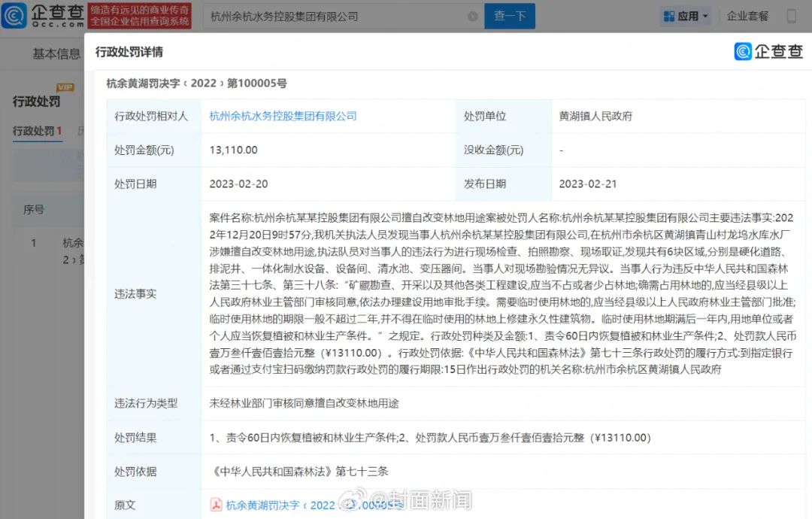Open the 企业套餐 menu item
This screenshot has height=519, width=812.
point(747,16)
